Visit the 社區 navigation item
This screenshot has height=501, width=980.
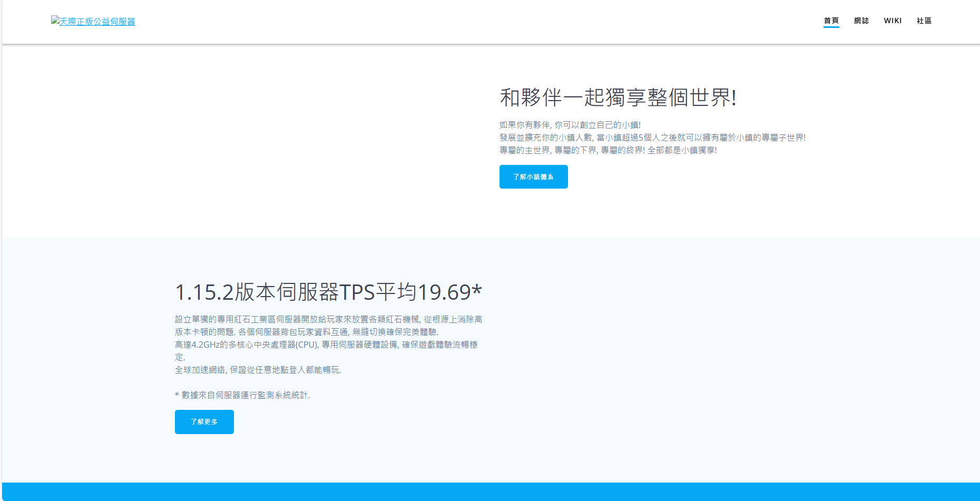click(x=924, y=21)
